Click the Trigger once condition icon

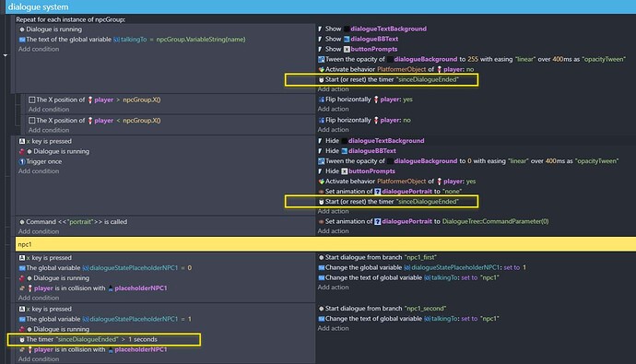[x=22, y=161]
